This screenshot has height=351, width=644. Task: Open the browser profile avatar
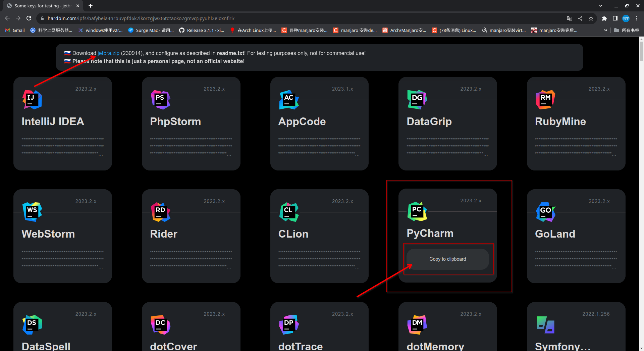click(x=626, y=18)
